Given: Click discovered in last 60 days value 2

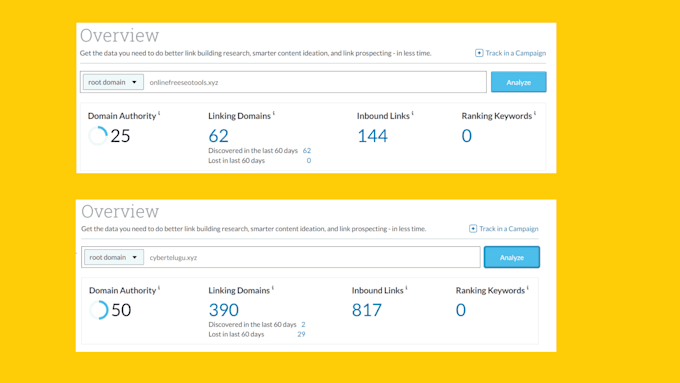Looking at the screenshot, I should pyautogui.click(x=303, y=324).
